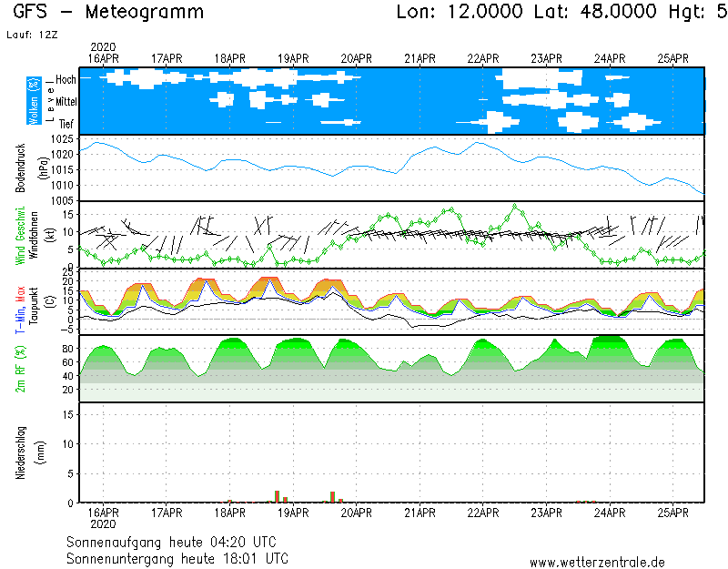Click the '16APR' label on the top axis
The width and height of the screenshot is (728, 569).
[x=103, y=59]
